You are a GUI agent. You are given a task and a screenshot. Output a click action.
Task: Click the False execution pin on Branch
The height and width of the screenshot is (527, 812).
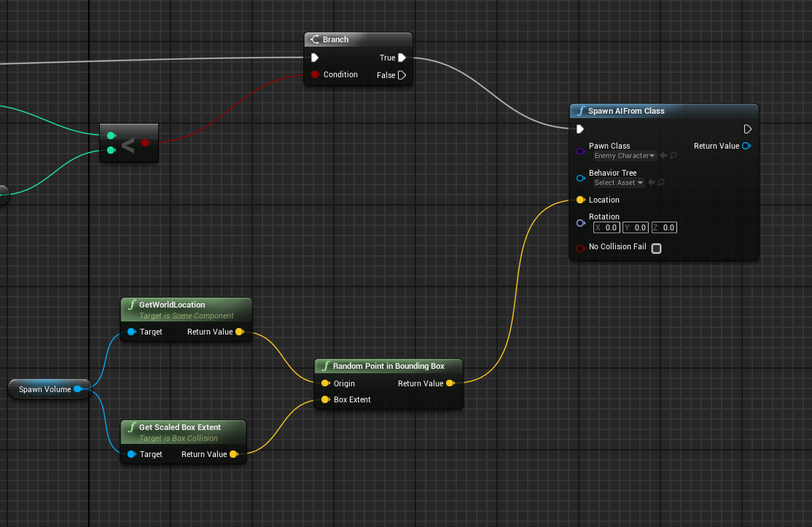click(401, 74)
